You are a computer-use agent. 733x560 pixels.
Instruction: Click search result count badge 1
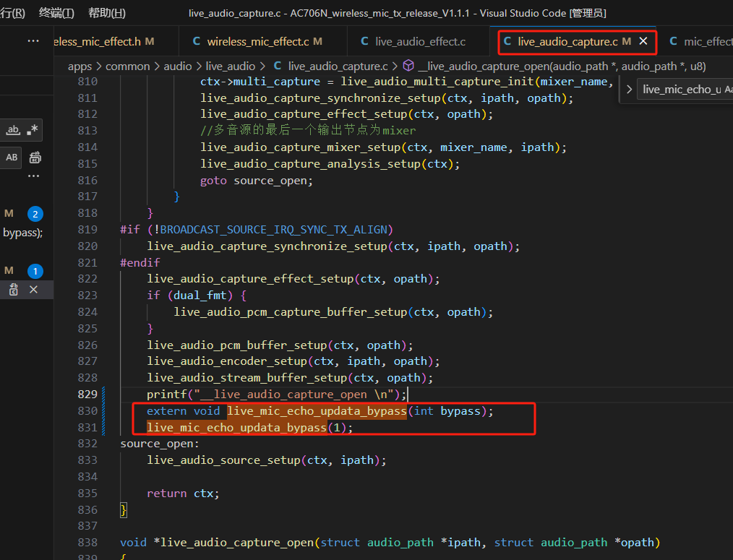pyautogui.click(x=35, y=271)
